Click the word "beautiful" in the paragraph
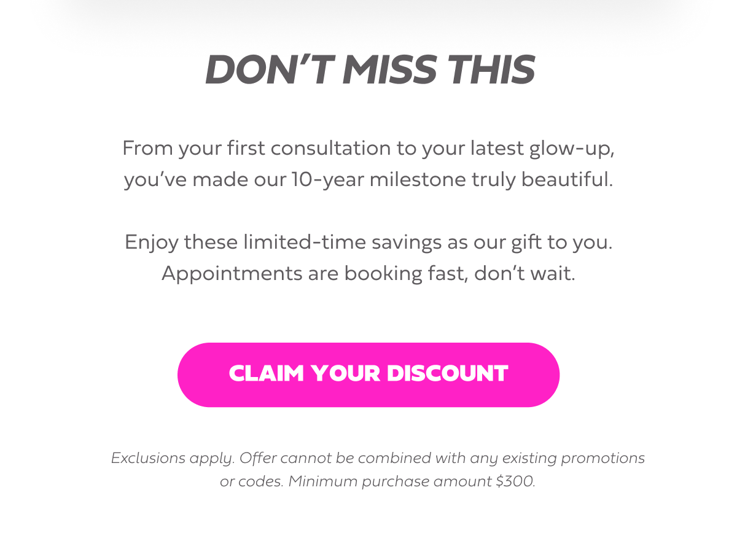 coord(567,181)
